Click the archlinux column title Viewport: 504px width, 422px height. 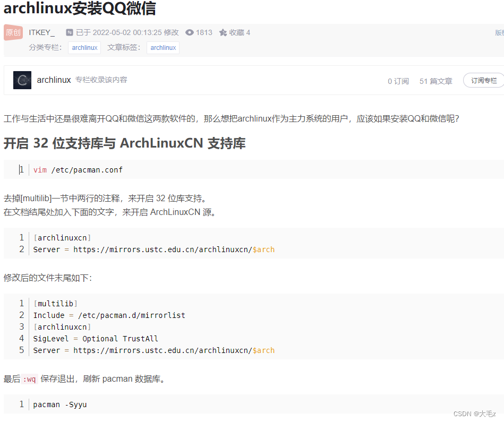[x=54, y=80]
